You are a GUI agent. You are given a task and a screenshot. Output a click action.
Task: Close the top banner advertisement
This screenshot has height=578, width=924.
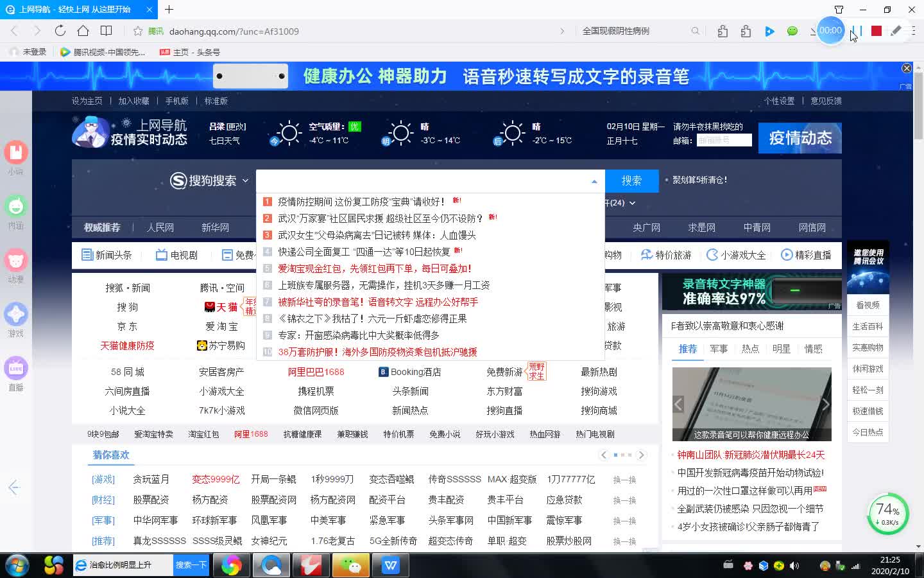click(x=906, y=68)
